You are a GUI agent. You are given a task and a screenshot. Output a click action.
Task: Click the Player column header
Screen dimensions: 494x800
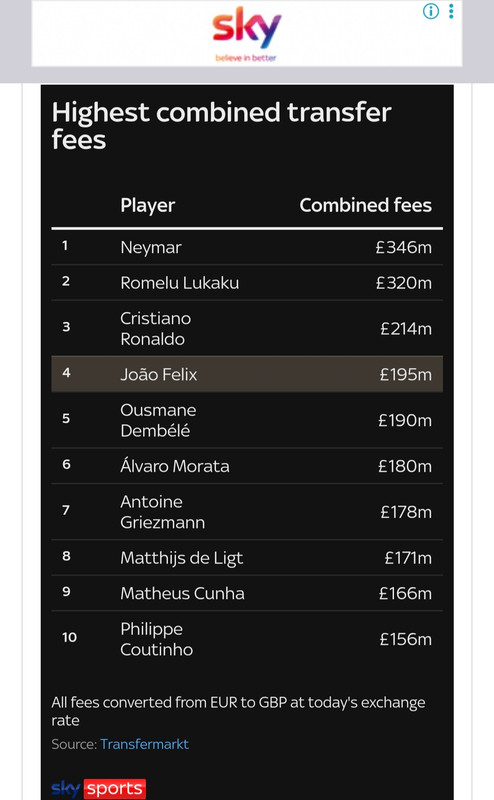point(147,205)
